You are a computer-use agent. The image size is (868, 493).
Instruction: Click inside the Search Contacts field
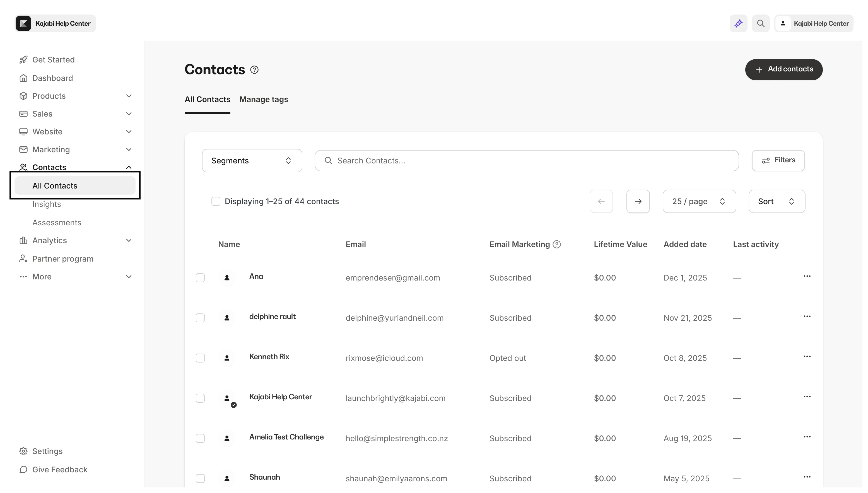[x=440, y=161]
